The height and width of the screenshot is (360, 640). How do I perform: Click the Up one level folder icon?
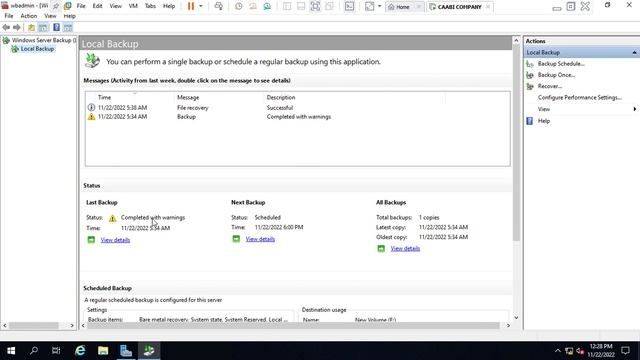(x=31, y=27)
